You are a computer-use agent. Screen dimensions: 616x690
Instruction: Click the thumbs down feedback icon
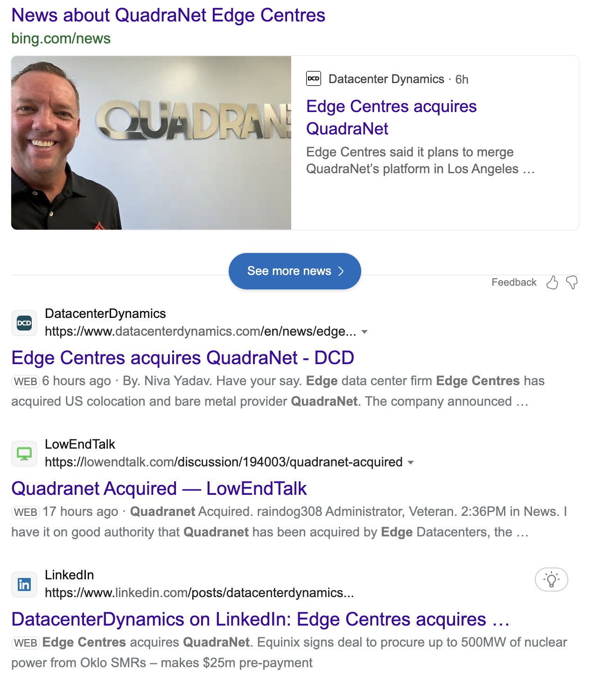click(572, 282)
